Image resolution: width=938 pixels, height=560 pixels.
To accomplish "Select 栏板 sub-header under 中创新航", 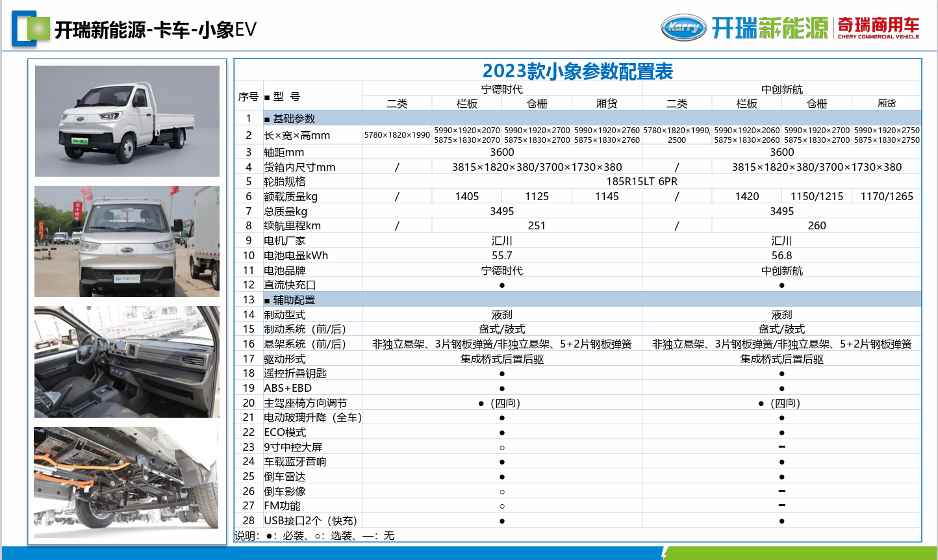I will pyautogui.click(x=747, y=103).
